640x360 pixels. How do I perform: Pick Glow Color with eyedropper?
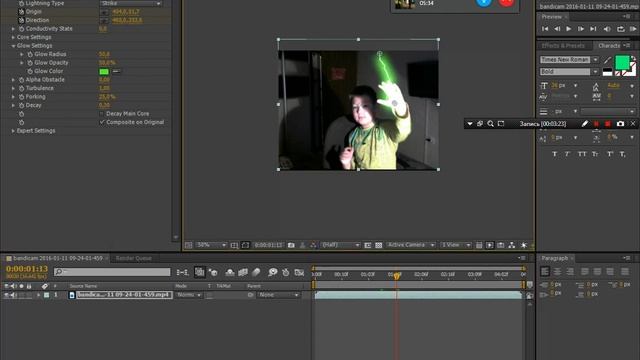pyautogui.click(x=116, y=71)
